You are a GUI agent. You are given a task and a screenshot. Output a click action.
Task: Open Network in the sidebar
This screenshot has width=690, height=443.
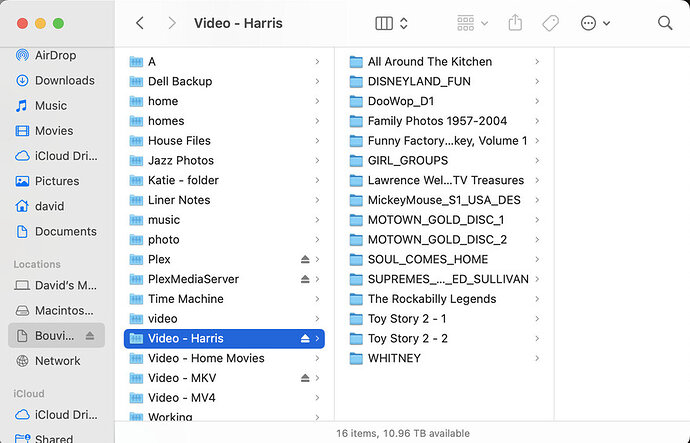56,361
